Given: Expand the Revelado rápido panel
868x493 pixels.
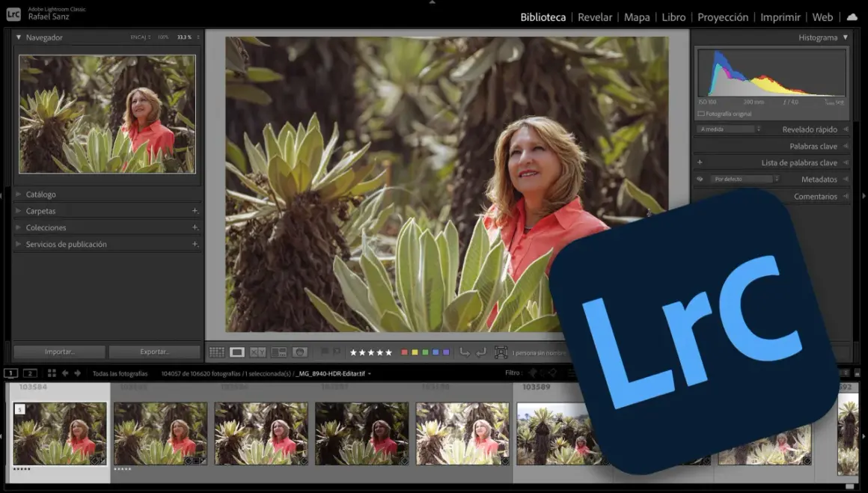Looking at the screenshot, I should (x=846, y=129).
